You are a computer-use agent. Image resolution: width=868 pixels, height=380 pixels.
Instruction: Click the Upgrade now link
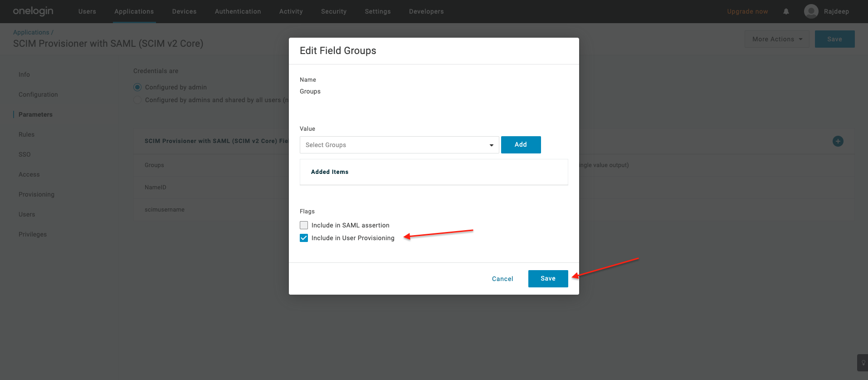[x=747, y=11]
